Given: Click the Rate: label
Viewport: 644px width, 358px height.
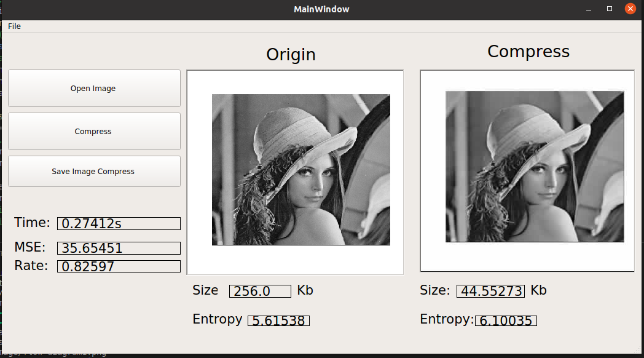Looking at the screenshot, I should [x=31, y=266].
